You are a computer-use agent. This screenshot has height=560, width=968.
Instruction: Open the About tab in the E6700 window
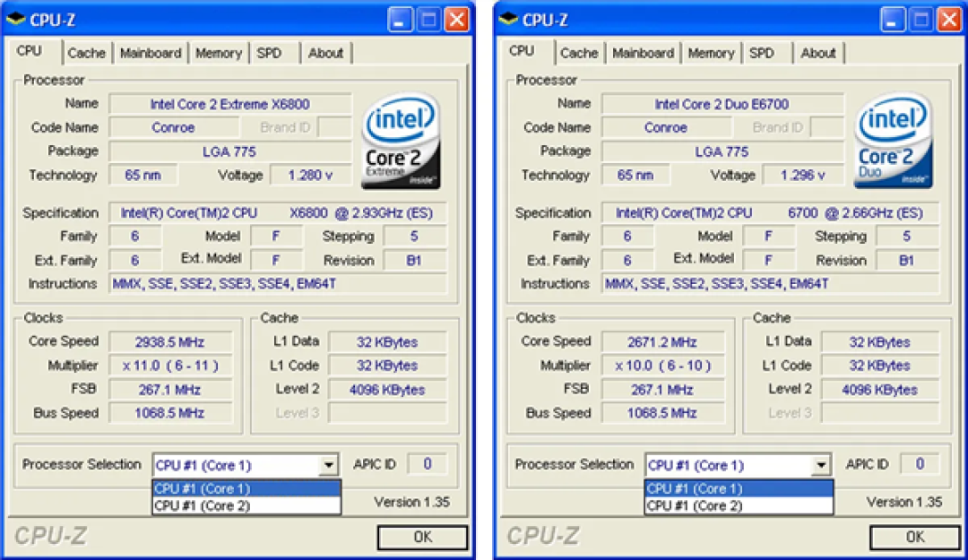(818, 53)
